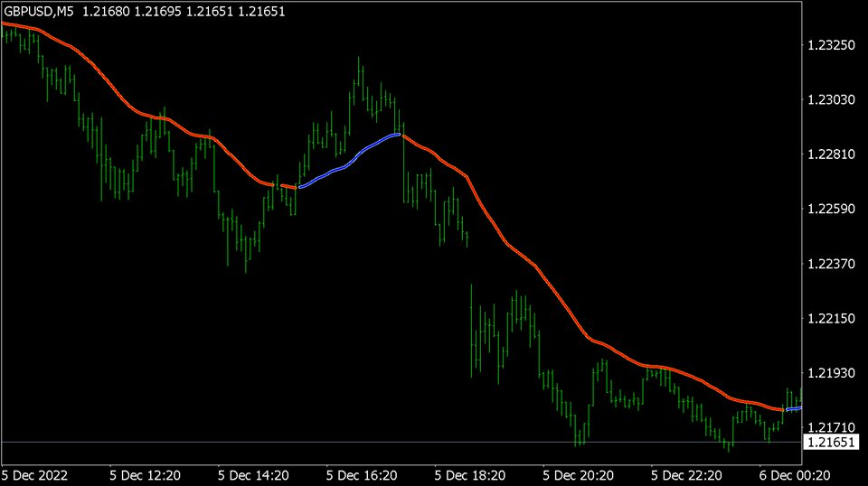Click the current price tag 1.21651
The image size is (868, 486).
831,443
